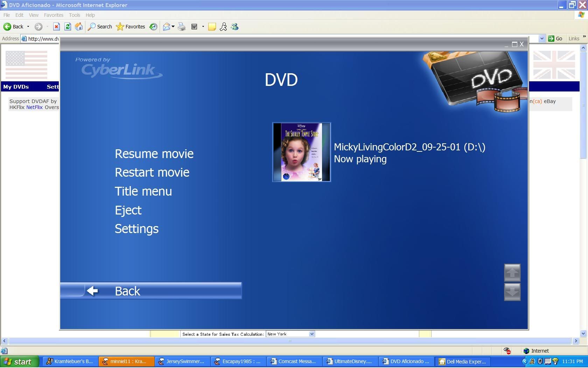Click the UK flag on the web page
The width and height of the screenshot is (588, 368).
coord(554,64)
